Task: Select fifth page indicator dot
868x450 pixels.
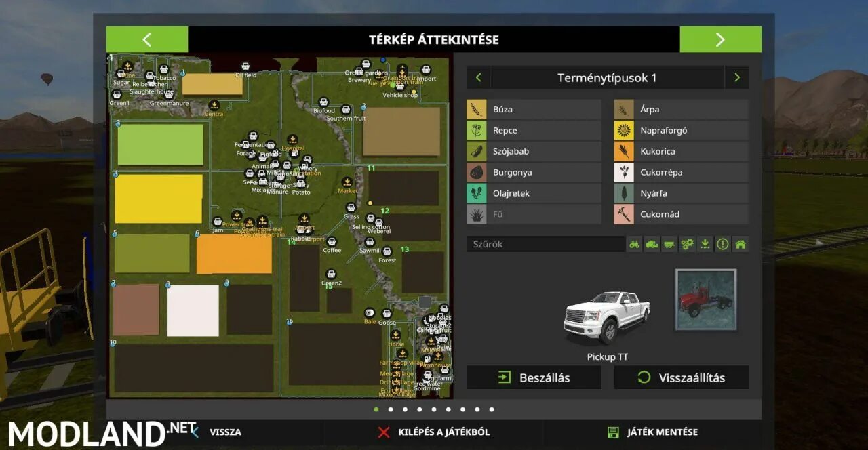Action: coord(434,409)
